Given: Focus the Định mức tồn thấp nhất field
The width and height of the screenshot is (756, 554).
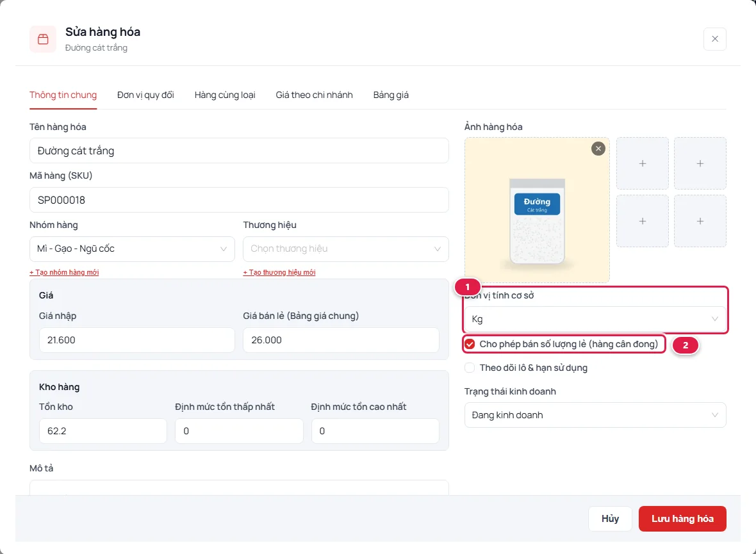Looking at the screenshot, I should click(x=239, y=431).
